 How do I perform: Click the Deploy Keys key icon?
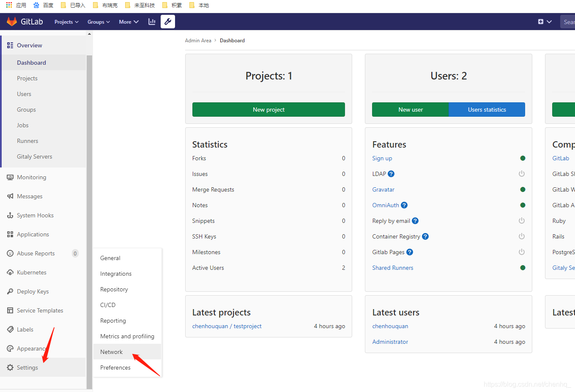(x=10, y=291)
